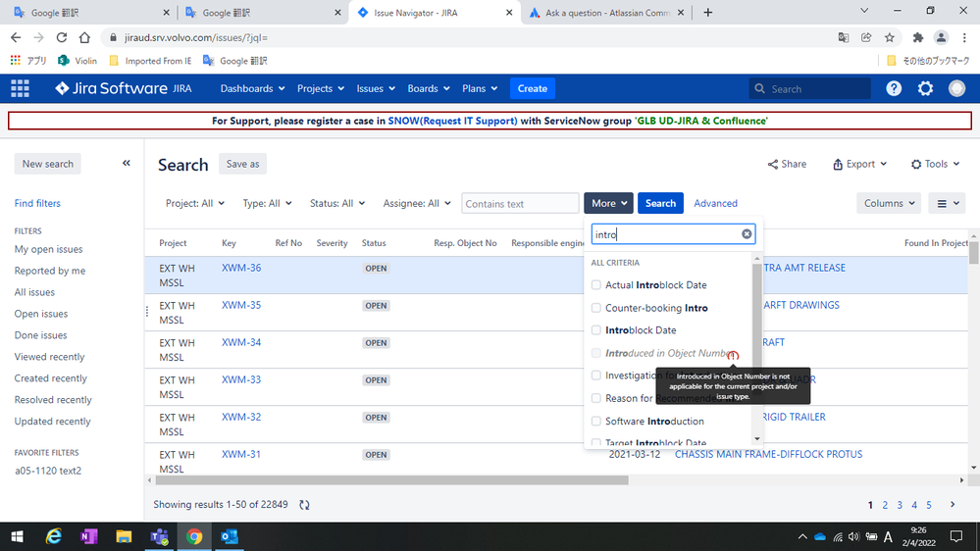Click the New search button
This screenshot has width=980, height=551.
click(x=47, y=164)
